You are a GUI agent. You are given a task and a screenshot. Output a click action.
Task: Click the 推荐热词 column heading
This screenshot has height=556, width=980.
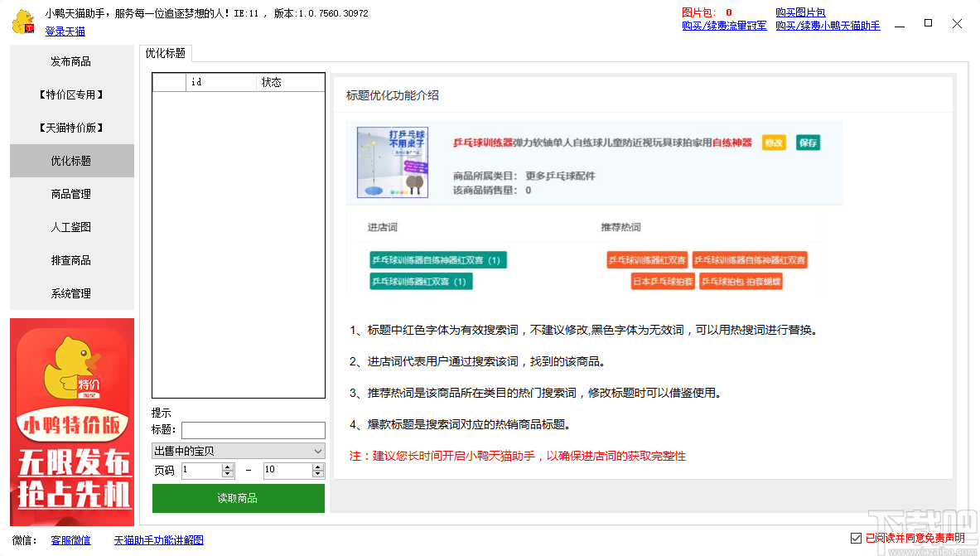[x=620, y=227]
